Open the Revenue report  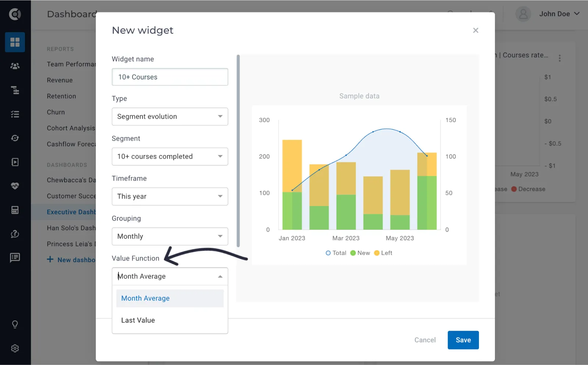pyautogui.click(x=60, y=80)
